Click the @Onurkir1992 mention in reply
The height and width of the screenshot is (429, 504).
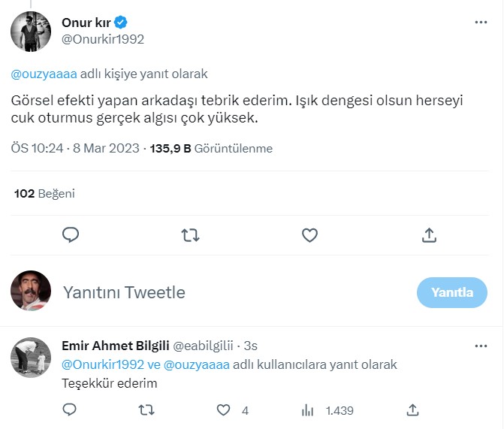pyautogui.click(x=103, y=364)
